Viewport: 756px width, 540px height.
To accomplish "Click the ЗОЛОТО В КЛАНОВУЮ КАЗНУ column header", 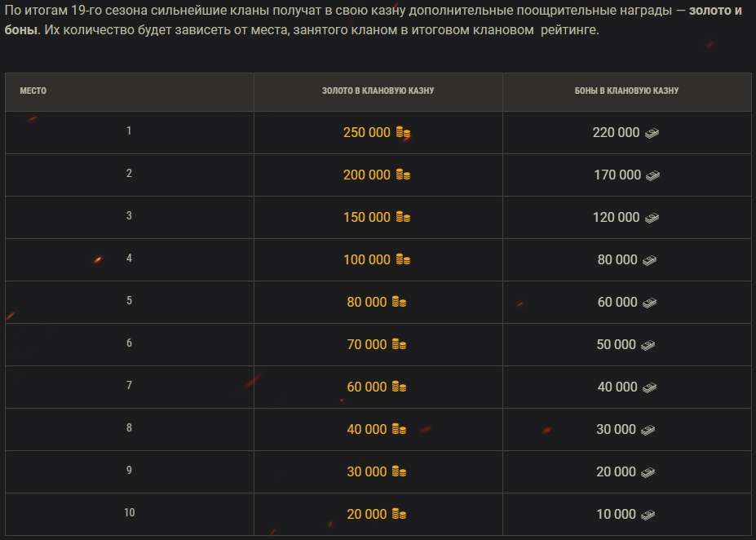I will click(x=378, y=91).
